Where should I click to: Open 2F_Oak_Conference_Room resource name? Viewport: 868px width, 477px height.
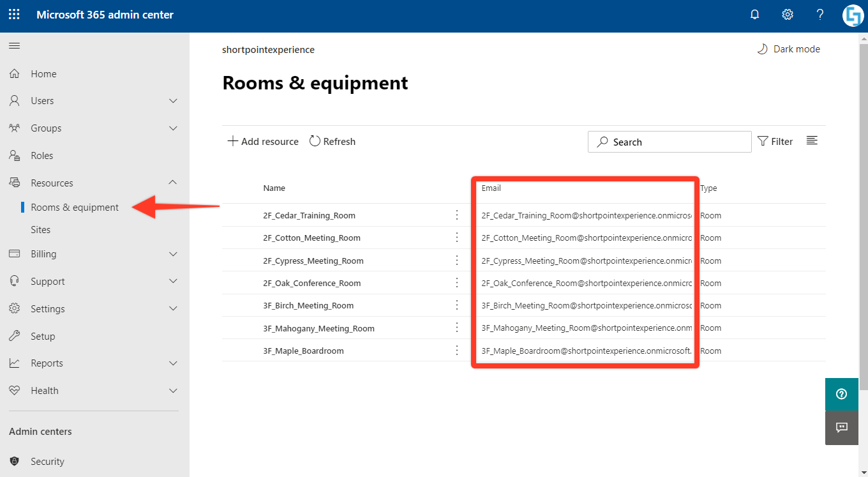coord(312,284)
